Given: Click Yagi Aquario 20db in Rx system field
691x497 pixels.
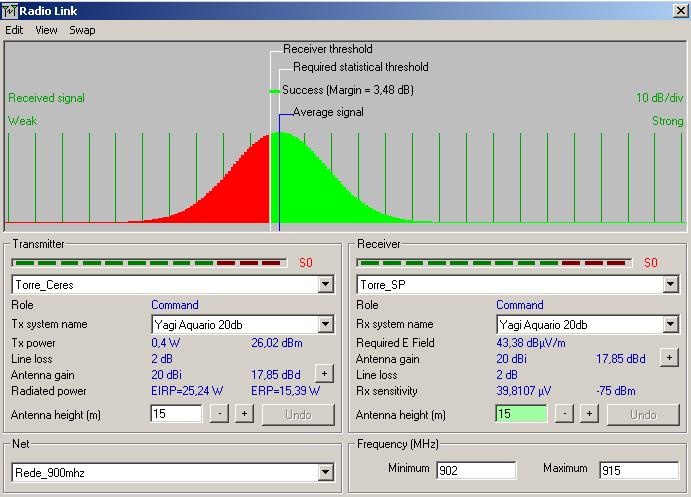Looking at the screenshot, I should (543, 325).
